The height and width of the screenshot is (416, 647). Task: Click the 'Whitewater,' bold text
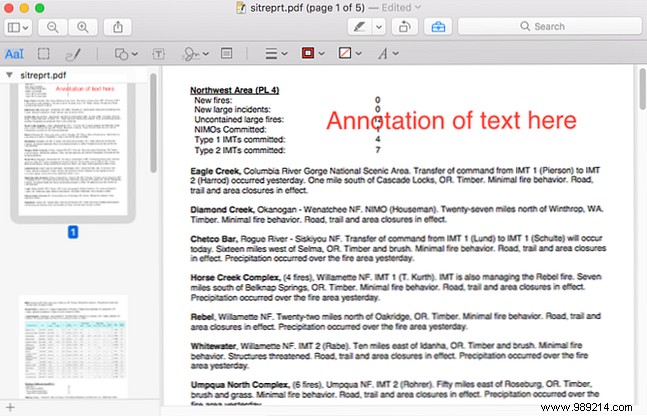click(214, 346)
